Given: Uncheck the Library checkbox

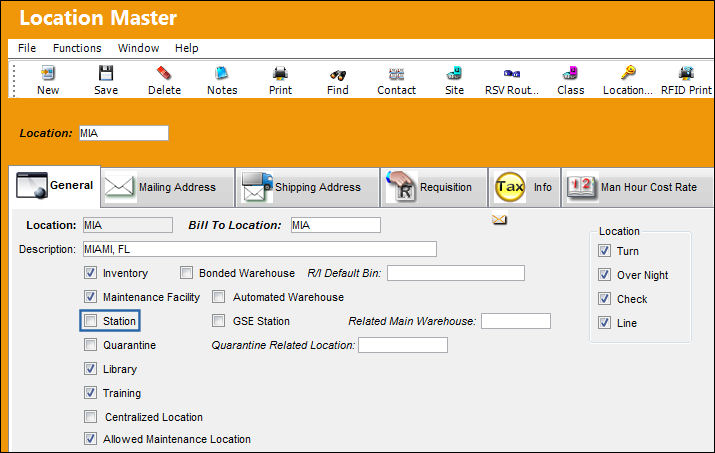Looking at the screenshot, I should point(90,369).
